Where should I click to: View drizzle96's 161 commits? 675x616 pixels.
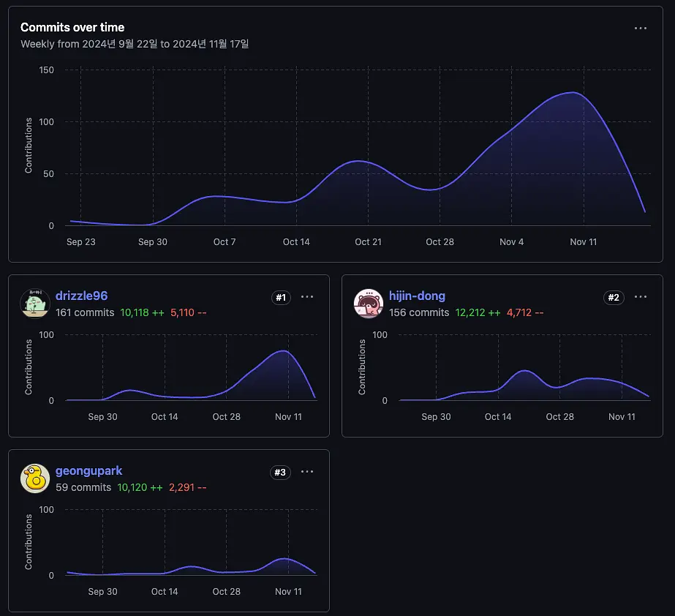(85, 312)
